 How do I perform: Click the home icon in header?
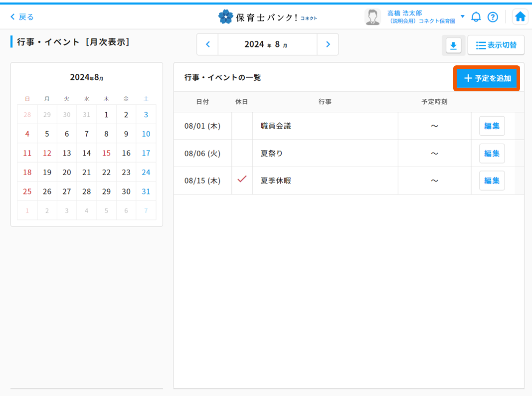520,17
